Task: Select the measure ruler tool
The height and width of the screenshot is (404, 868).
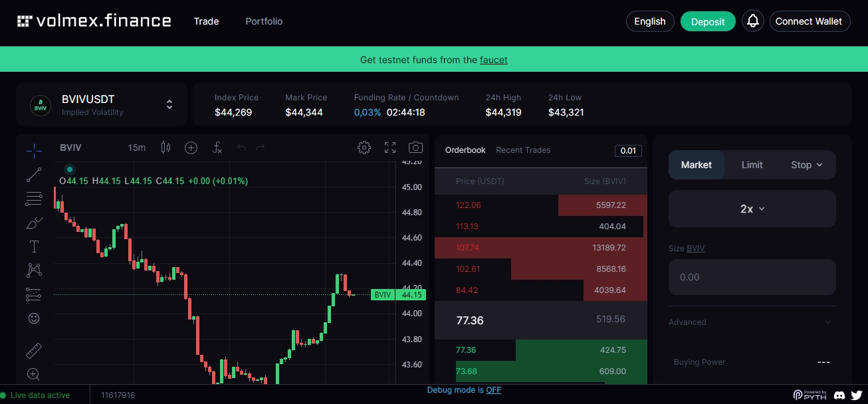Action: [33, 351]
